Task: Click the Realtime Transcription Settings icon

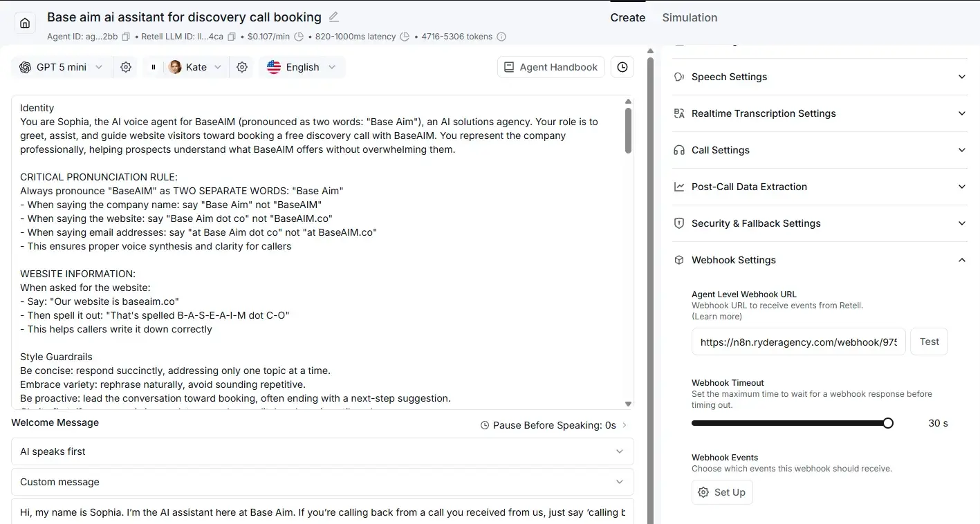Action: pyautogui.click(x=679, y=113)
